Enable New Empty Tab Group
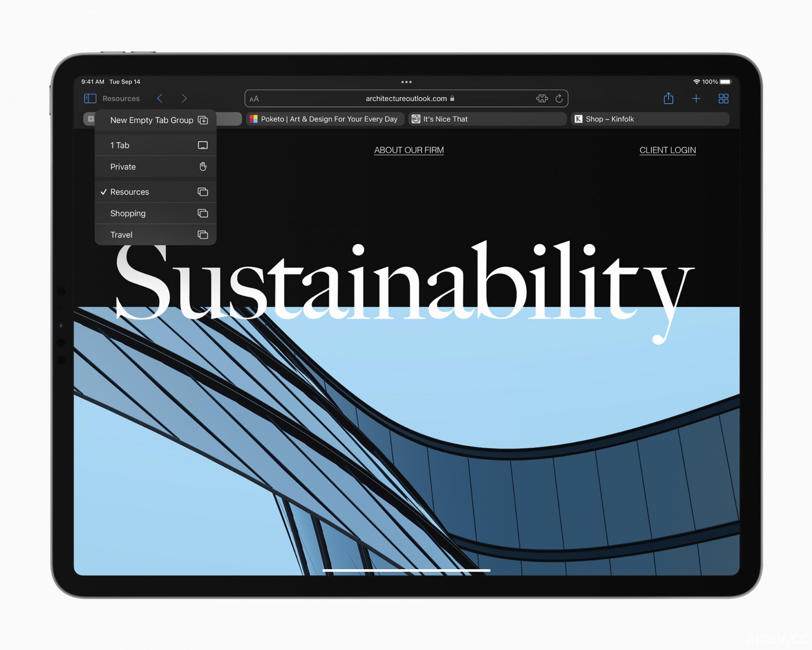The height and width of the screenshot is (650, 812). coord(153,120)
